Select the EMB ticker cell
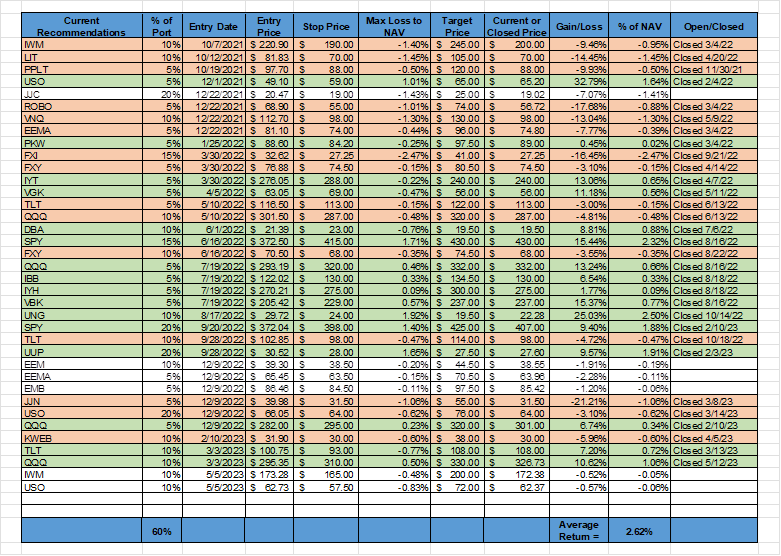 pos(82,389)
